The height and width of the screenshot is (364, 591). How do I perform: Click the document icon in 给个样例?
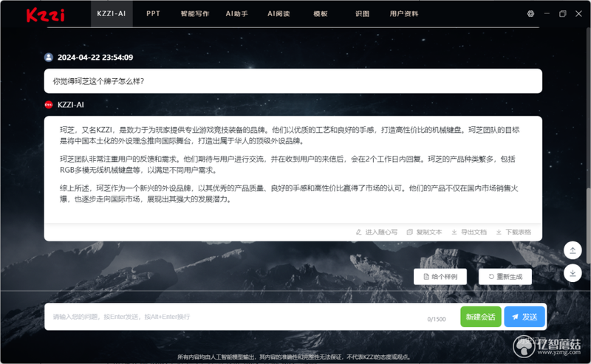point(426,277)
